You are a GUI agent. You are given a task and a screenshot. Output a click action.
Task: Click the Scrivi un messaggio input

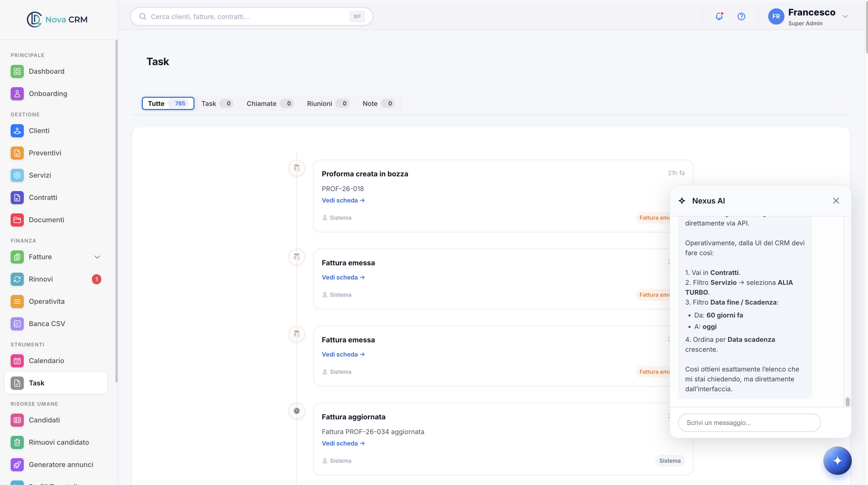point(749,422)
